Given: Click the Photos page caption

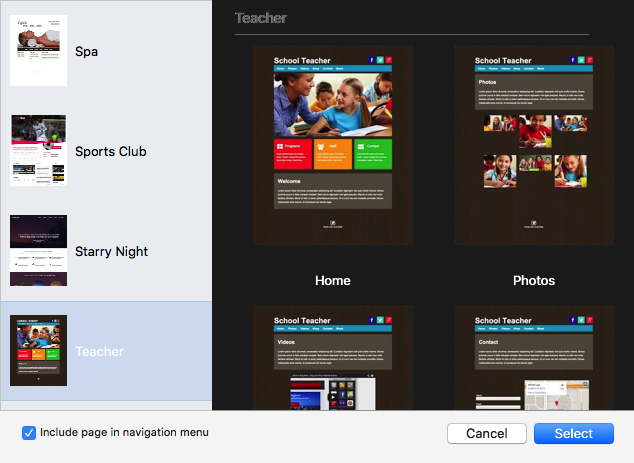Looking at the screenshot, I should tap(534, 280).
